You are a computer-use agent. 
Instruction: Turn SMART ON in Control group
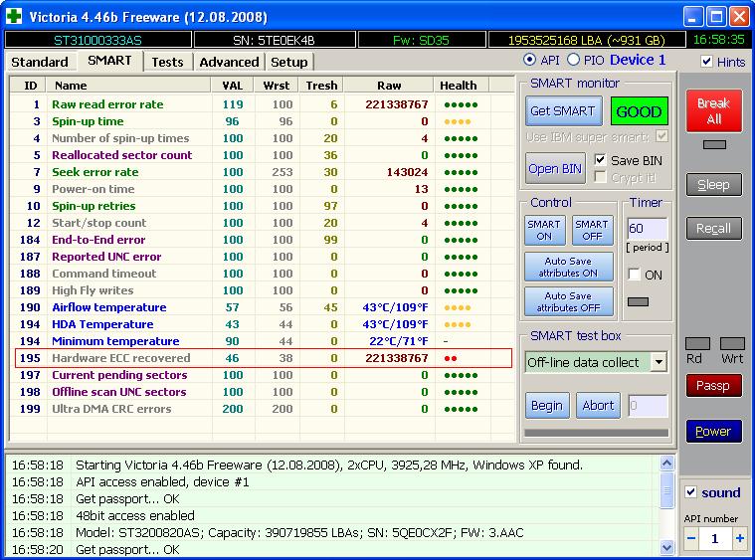coord(544,230)
